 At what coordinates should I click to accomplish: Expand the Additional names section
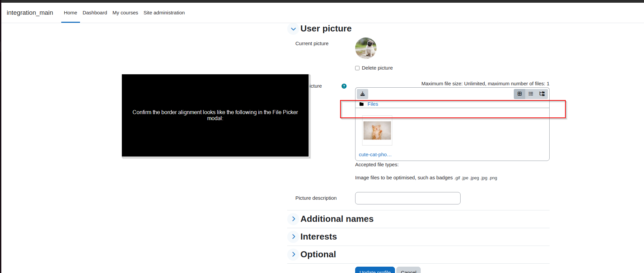pos(293,219)
